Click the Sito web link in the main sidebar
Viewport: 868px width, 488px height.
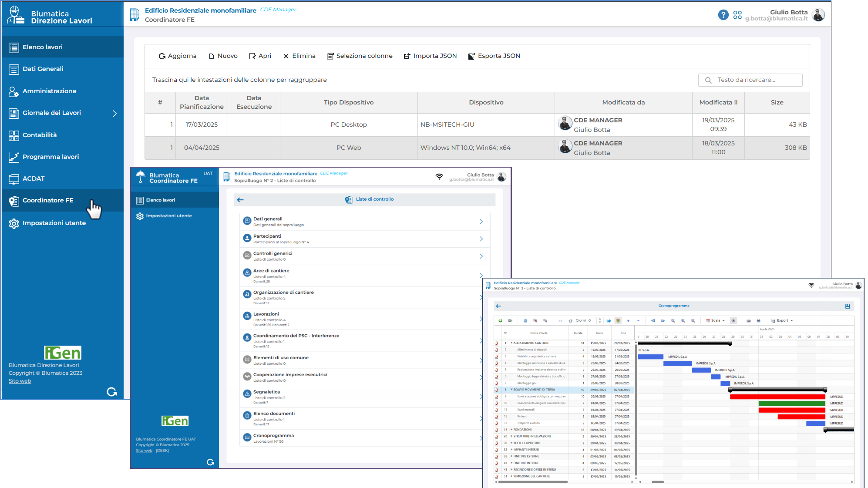[20, 381]
